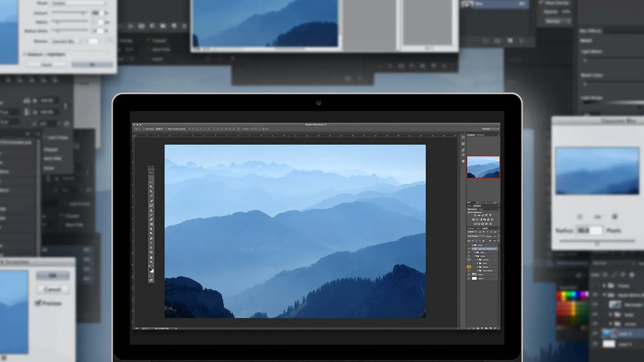
Task: Click the 100% zoom field in status bar
Action: point(137,328)
